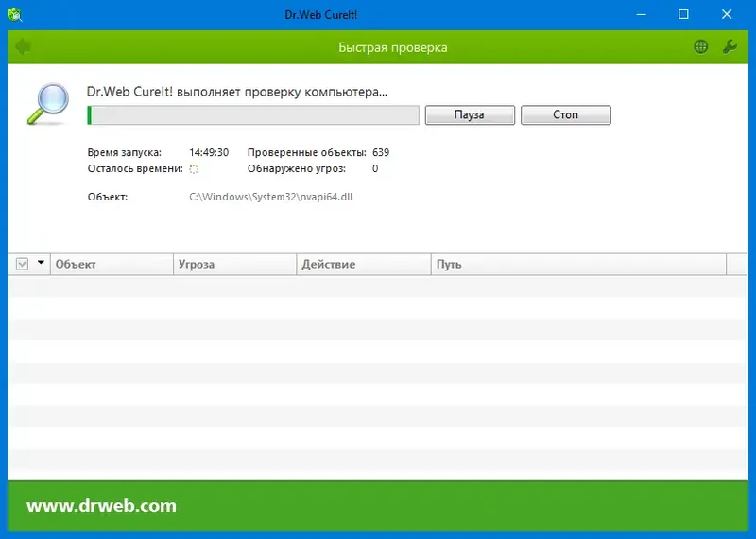Screen dimensions: 756x539
Task: Click the green back arrow icon
Action: click(x=23, y=46)
